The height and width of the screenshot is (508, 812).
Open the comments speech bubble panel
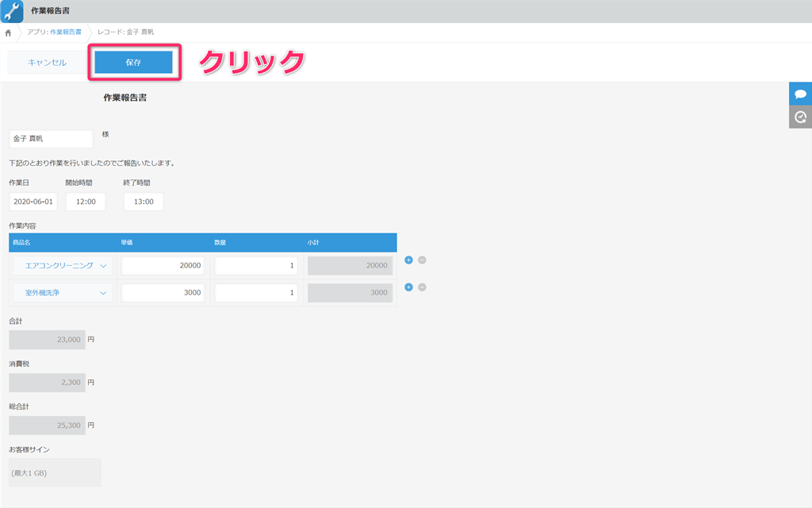[x=800, y=94]
